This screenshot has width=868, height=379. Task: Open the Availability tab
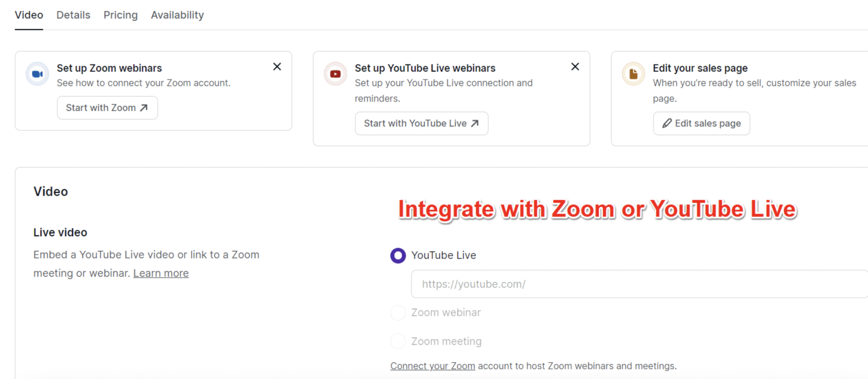point(177,15)
